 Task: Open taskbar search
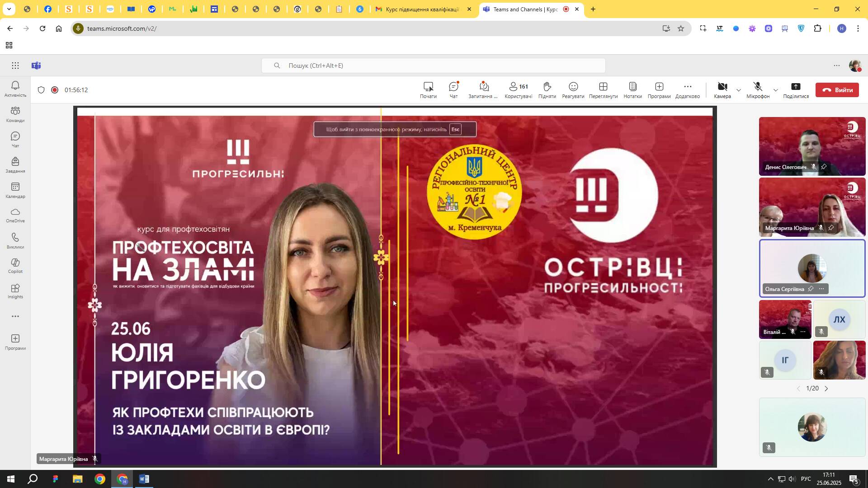point(33,479)
